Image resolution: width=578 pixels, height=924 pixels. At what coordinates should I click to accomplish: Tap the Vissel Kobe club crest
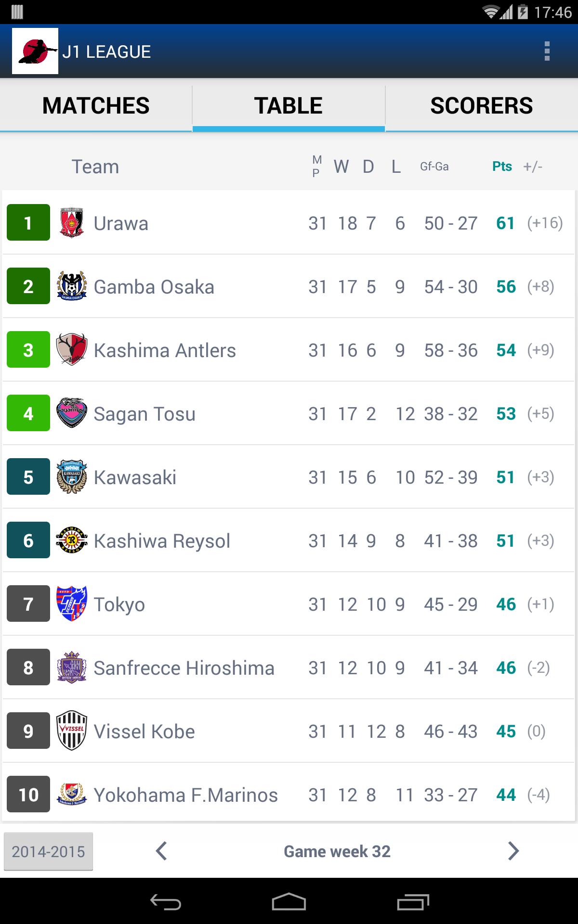(x=72, y=731)
